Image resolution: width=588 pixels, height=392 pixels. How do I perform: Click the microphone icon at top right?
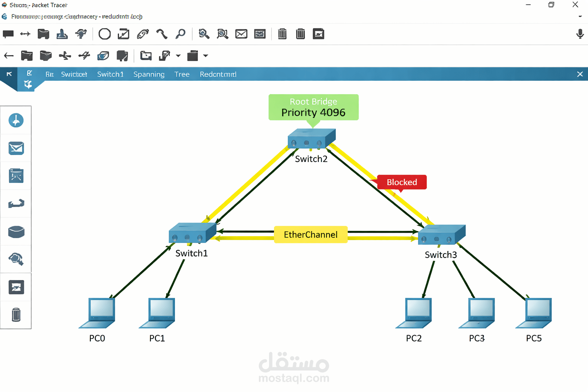(x=580, y=34)
